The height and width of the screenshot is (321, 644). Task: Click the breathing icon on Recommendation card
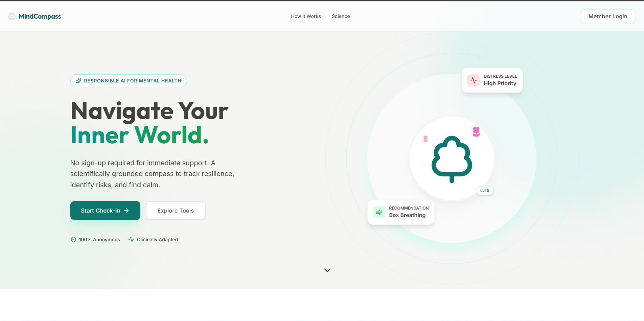point(379,212)
